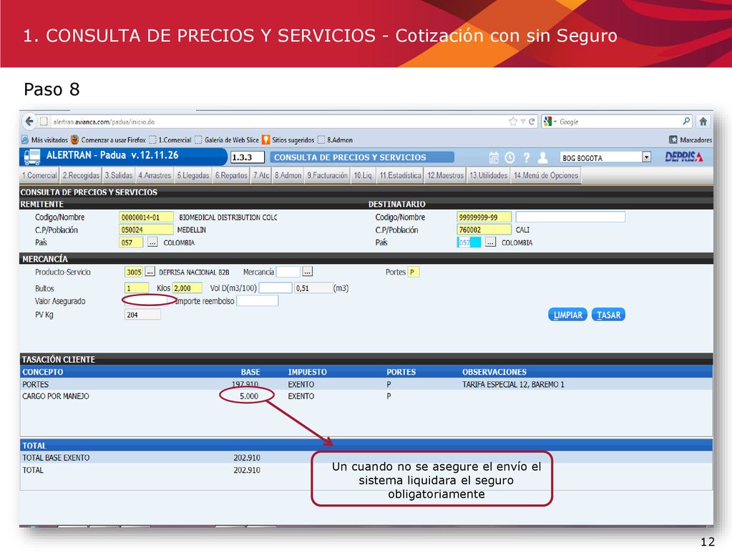Screen dimensions: 732x560
Task: Open the 11.Estadística menu
Action: pos(400,175)
